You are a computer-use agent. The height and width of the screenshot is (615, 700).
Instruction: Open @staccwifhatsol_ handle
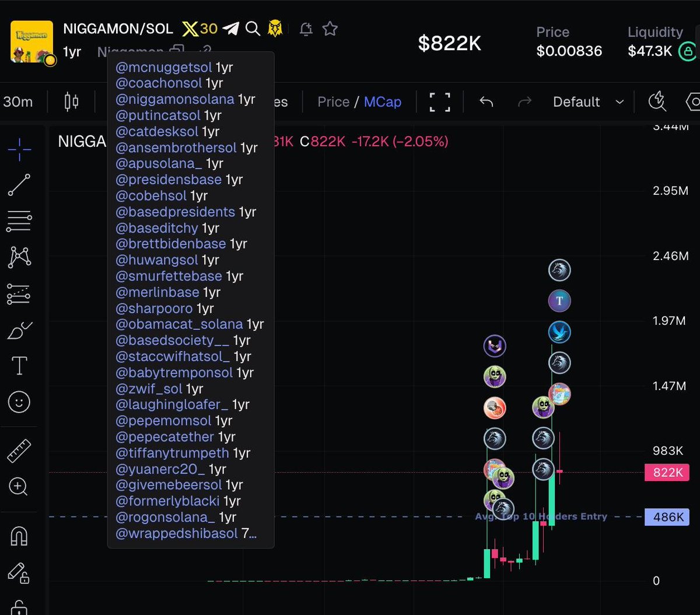[173, 356]
